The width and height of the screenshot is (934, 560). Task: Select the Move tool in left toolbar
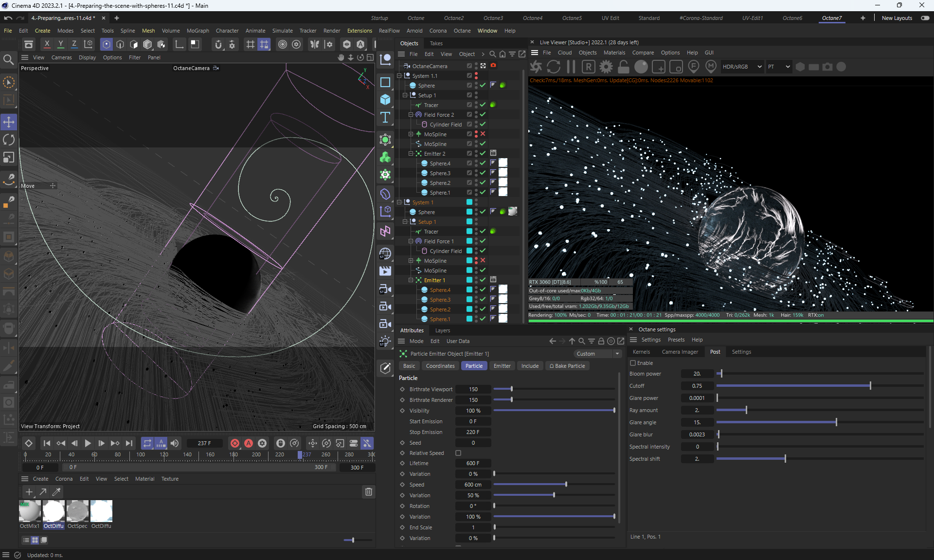(x=9, y=122)
